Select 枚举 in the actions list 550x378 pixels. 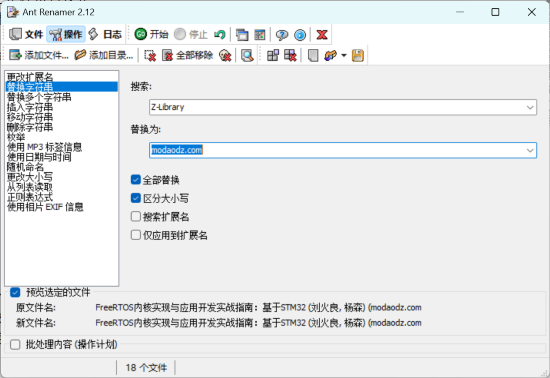point(61,137)
